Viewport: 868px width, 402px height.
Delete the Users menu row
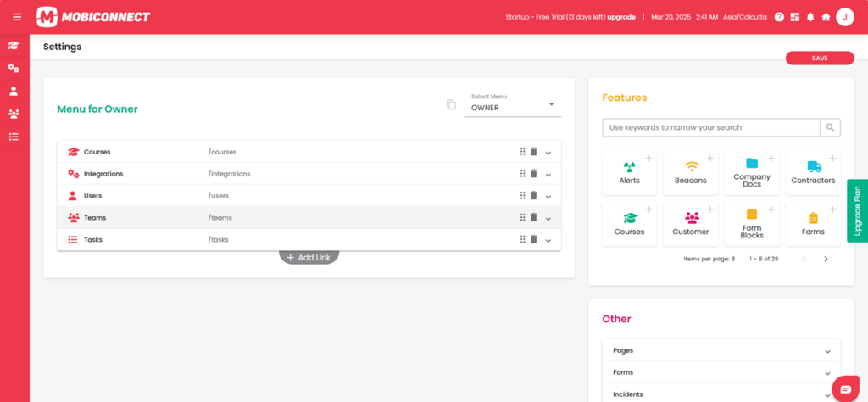(534, 195)
